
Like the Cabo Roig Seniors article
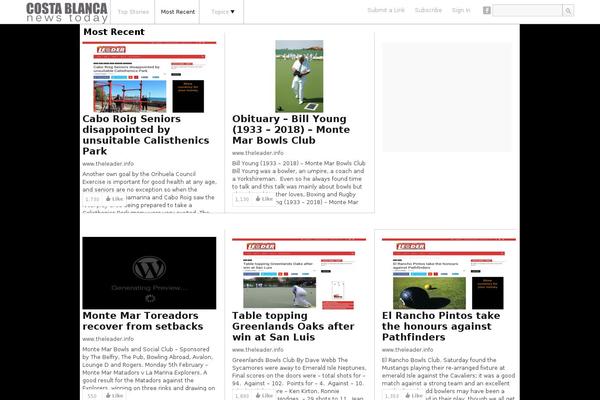[114, 199]
